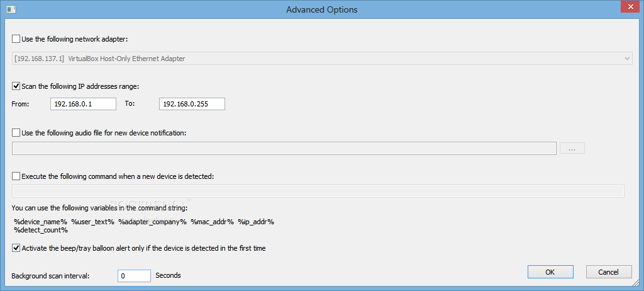This screenshot has height=291, width=644.
Task: Click the audio file path field
Action: 284,148
